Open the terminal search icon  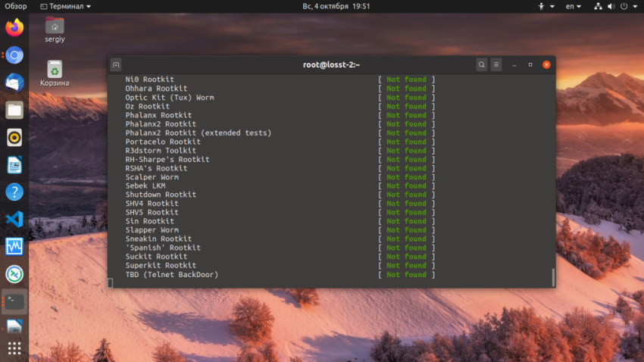pyautogui.click(x=481, y=65)
